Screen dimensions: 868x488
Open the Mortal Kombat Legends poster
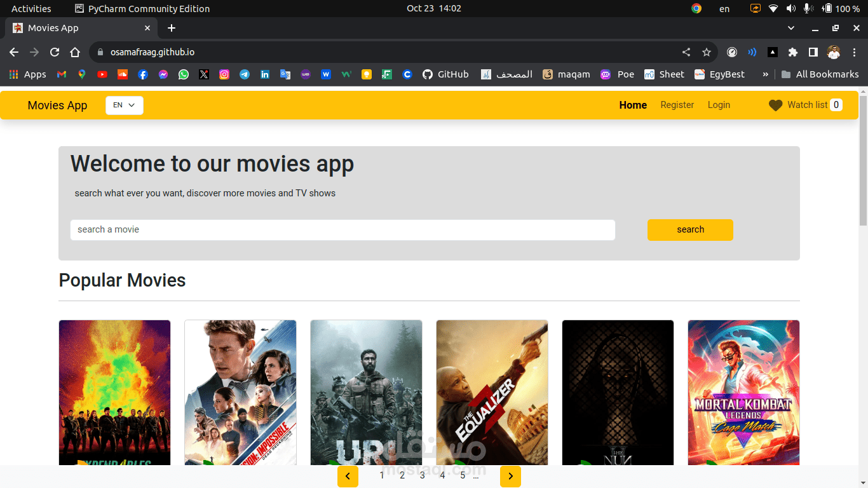coord(743,392)
